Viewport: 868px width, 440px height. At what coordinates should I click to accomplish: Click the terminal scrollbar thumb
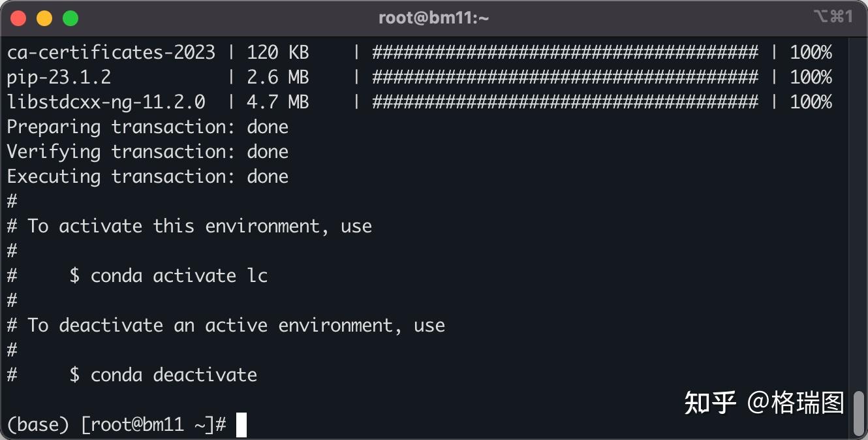click(859, 413)
